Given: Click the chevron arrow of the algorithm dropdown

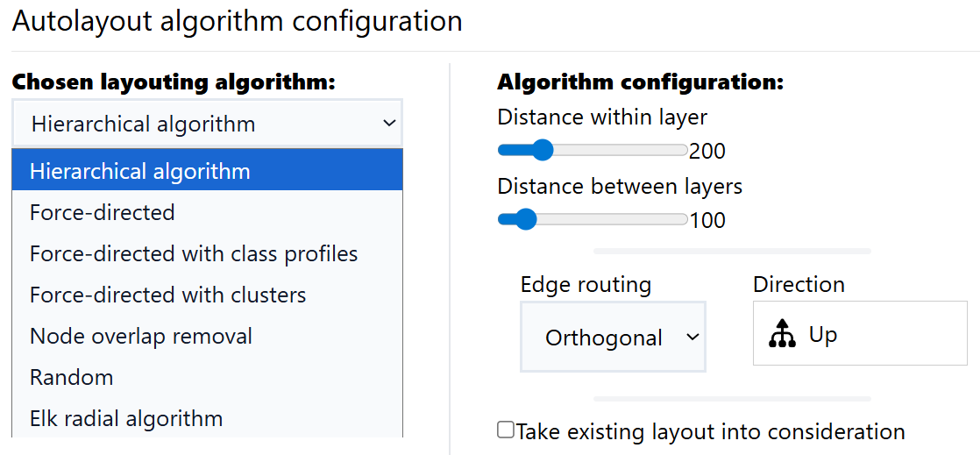Looking at the screenshot, I should pos(389,124).
